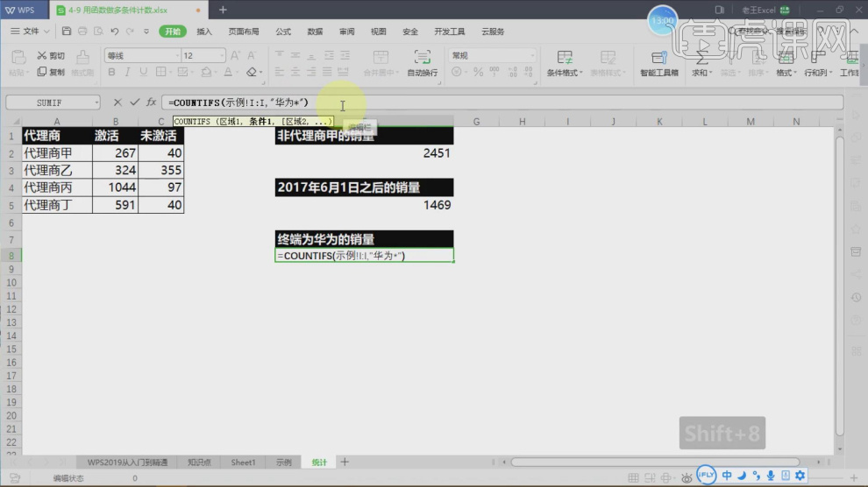This screenshot has width=868, height=487.
Task: Click the top align icon
Action: (279, 55)
